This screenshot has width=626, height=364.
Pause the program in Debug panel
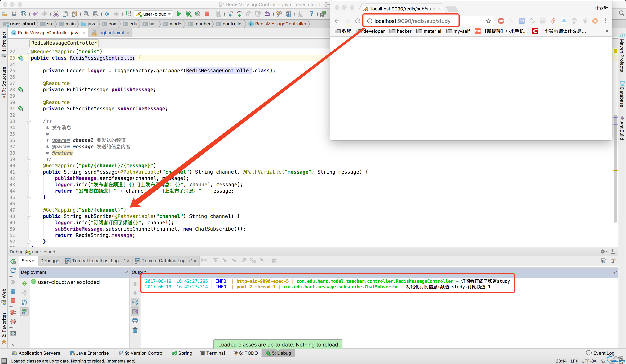pyautogui.click(x=13, y=291)
